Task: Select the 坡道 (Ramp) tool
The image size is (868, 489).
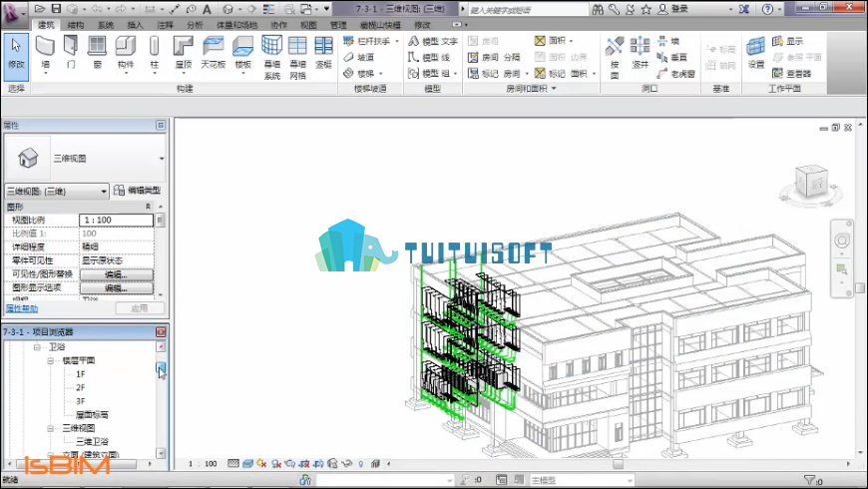Action: tap(359, 57)
